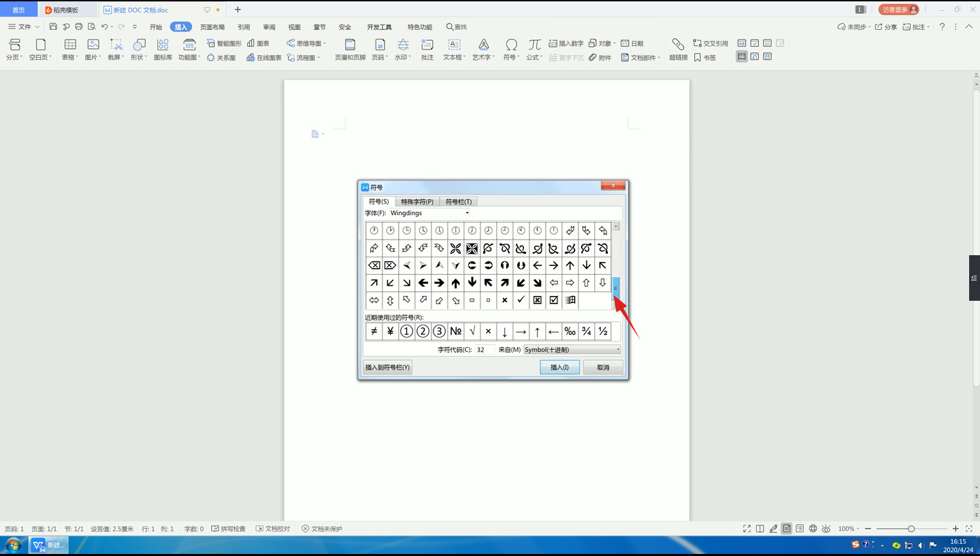The image size is (980, 556).
Task: Insert 智能图形 smart graphic
Action: 225,44
